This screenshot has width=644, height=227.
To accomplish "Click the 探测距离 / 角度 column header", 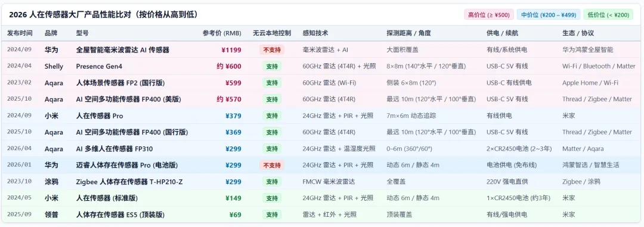I will click(408, 33).
